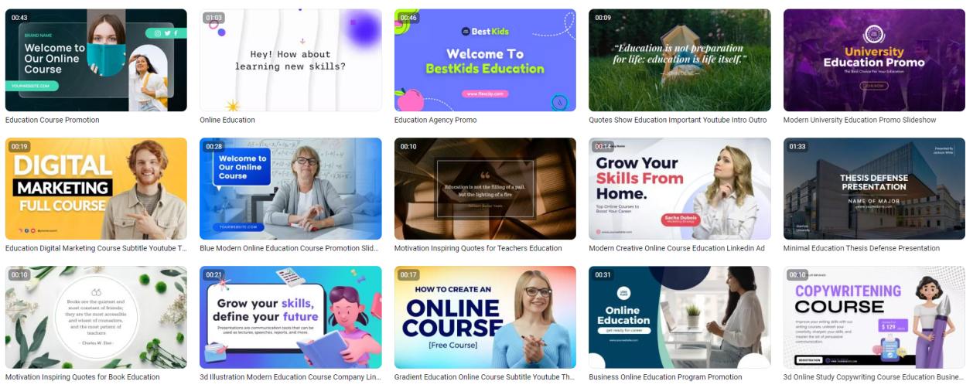This screenshot has width=980, height=388.
Task: Open the Quotes Show Education grass thumbnail
Action: 680,60
